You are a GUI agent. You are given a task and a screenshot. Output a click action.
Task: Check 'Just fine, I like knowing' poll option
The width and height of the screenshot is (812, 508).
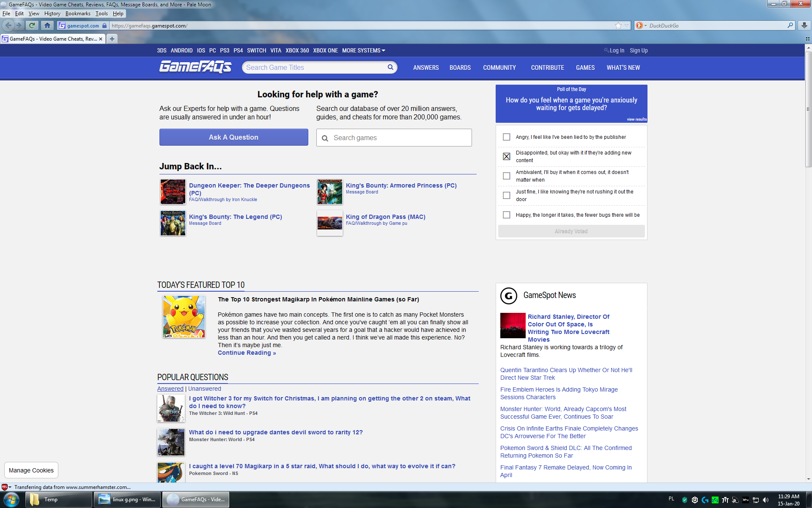(x=506, y=195)
